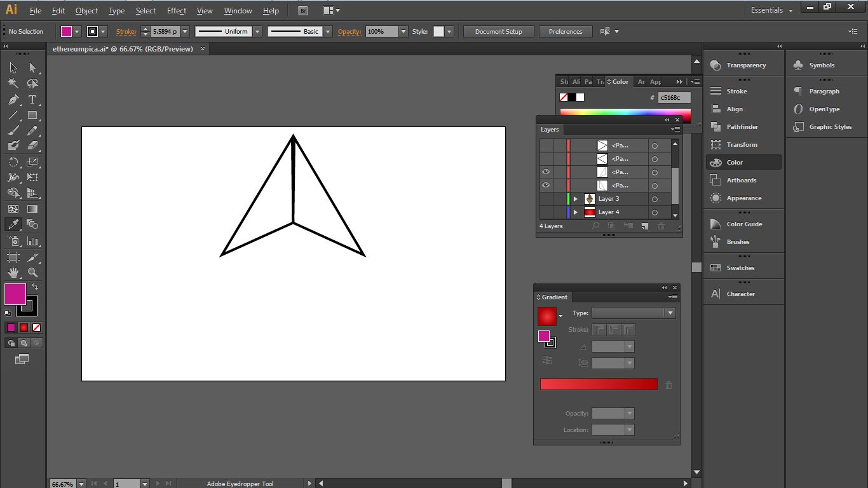Select the Rectangle tool
Screen dimensions: 868x488
click(x=32, y=116)
